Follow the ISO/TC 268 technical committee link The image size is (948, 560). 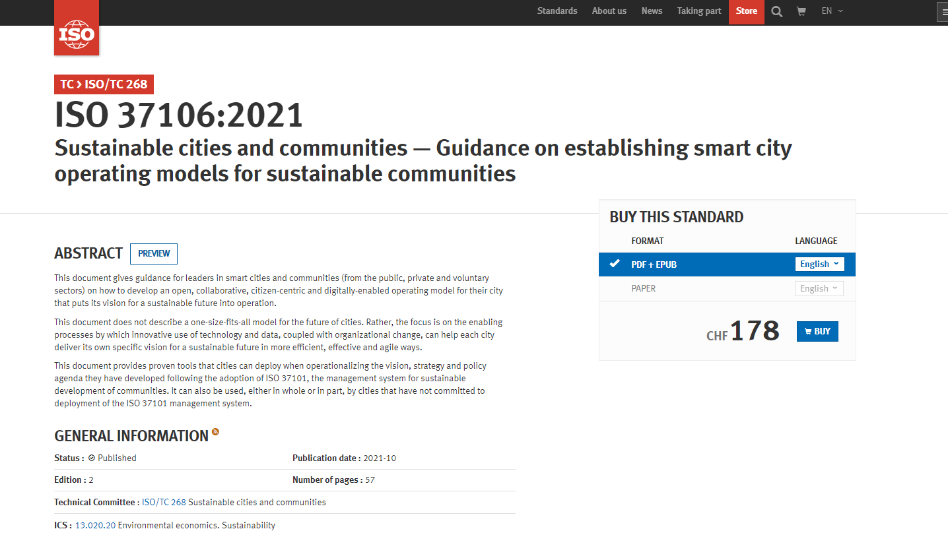pos(164,502)
